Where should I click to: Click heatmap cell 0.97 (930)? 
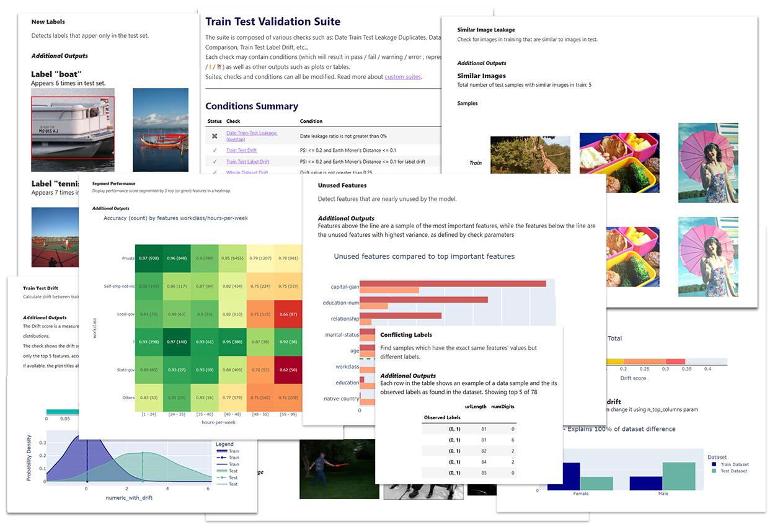tap(150, 257)
